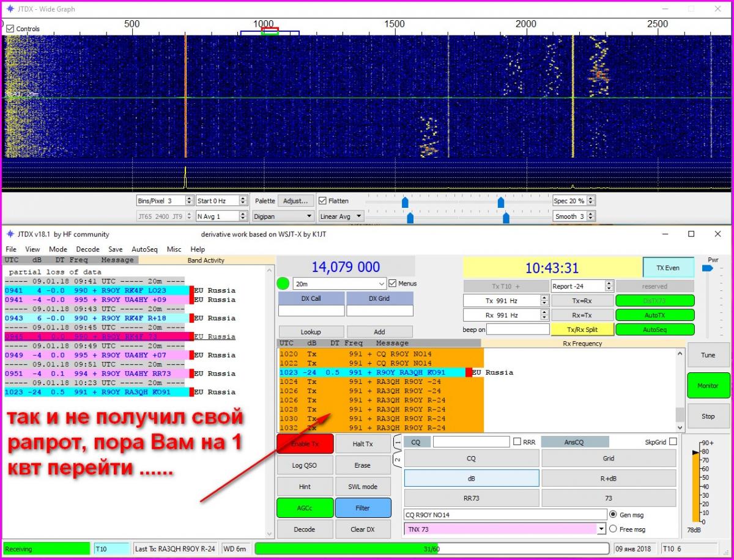Screen dimensions: 734x560
Task: Open the Decode menu
Action: coord(87,249)
